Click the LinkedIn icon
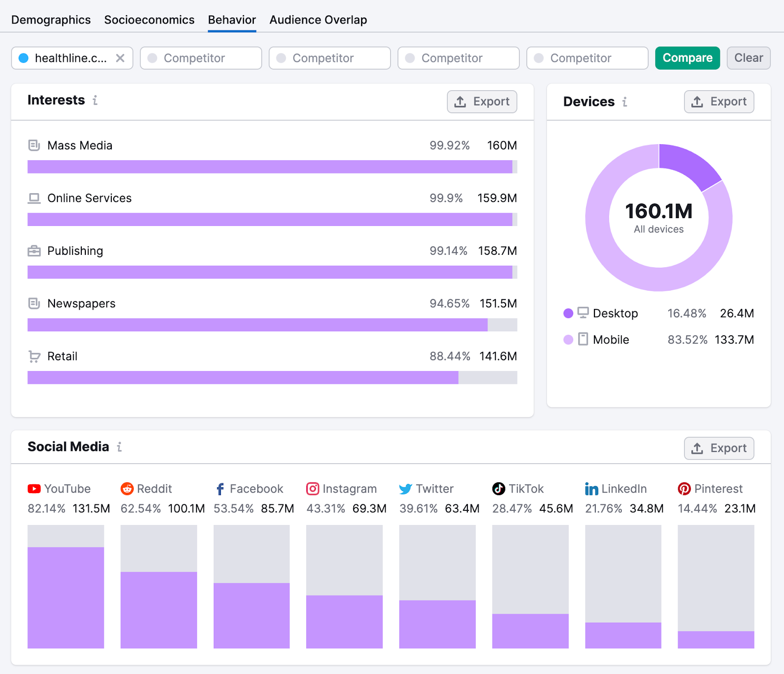 [x=591, y=489]
